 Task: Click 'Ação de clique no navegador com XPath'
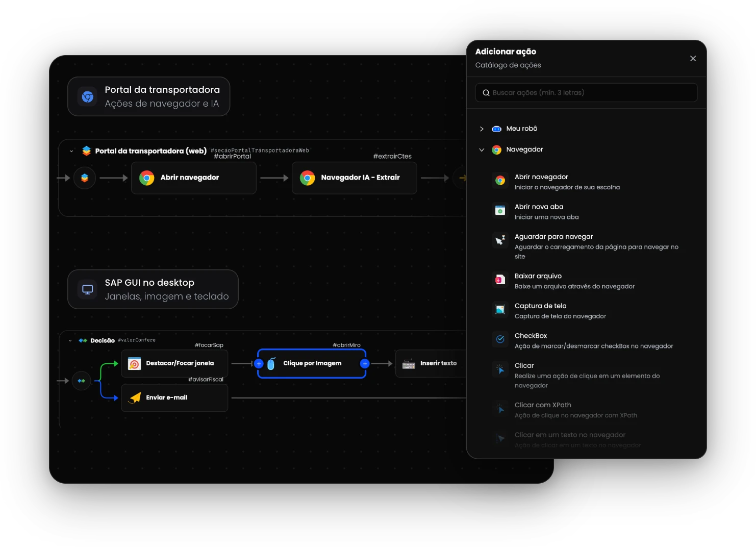coord(575,415)
